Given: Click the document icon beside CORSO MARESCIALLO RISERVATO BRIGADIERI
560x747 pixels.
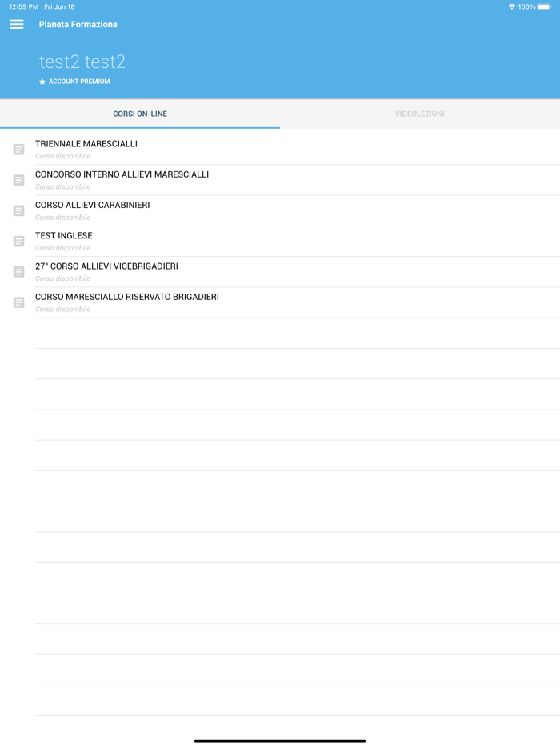Looking at the screenshot, I should click(18, 302).
